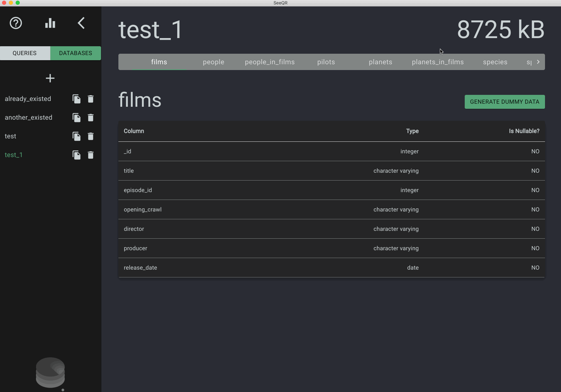Duplicate the already_existed database
The height and width of the screenshot is (392, 561).
77,99
